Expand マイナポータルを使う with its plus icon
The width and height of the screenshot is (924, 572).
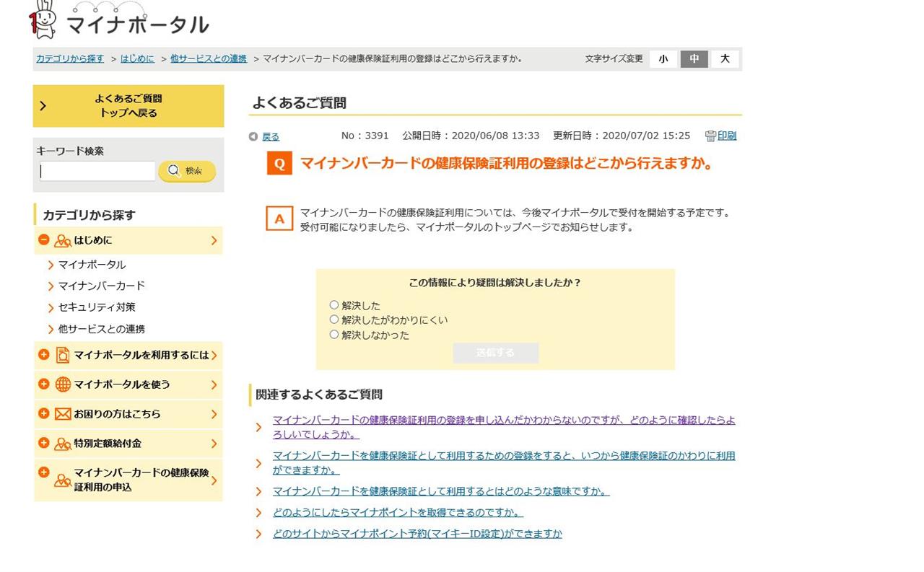point(44,384)
